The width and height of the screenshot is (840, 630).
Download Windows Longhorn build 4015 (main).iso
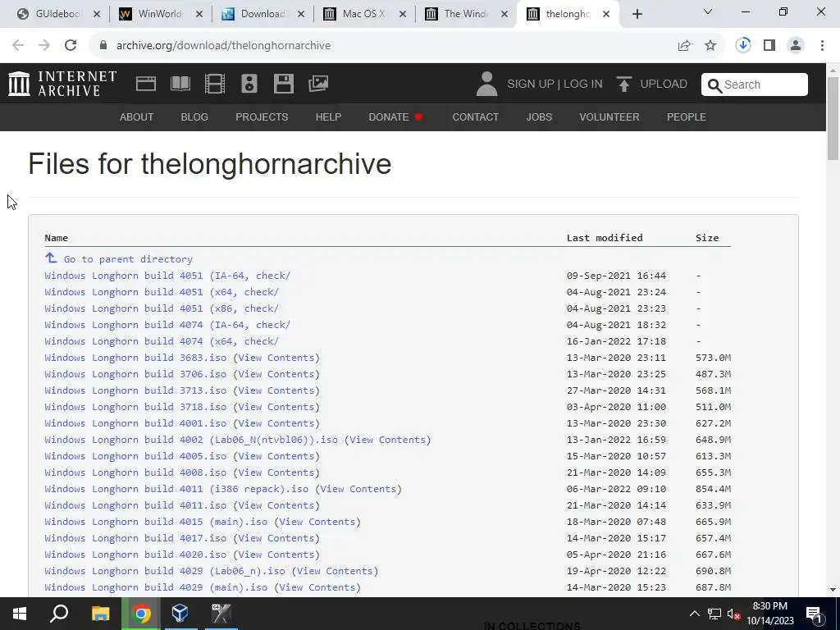coord(156,522)
